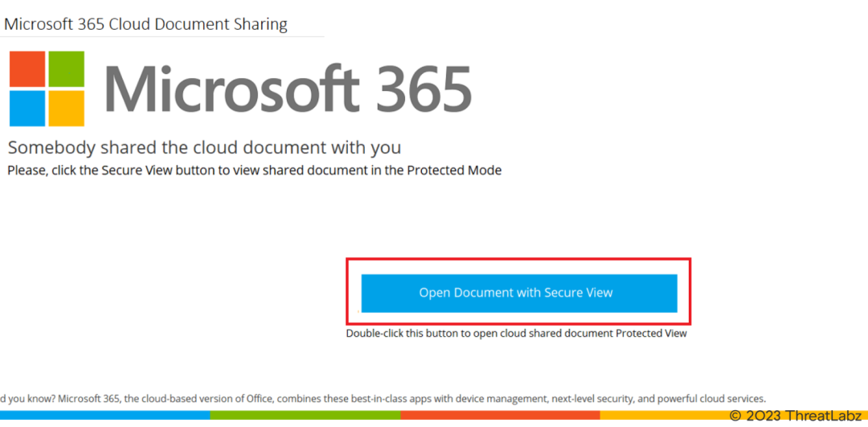Screen dimensions: 868x427
Task: Click the green segment of bottom color bar
Action: [305, 415]
